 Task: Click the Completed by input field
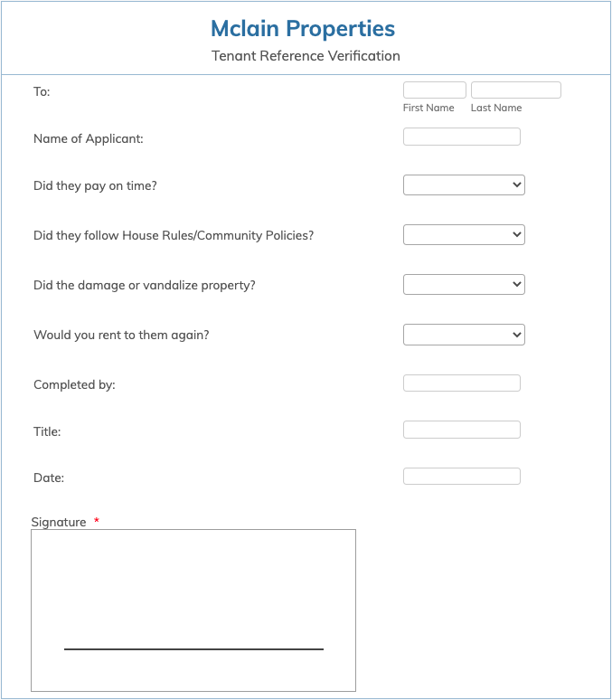462,383
